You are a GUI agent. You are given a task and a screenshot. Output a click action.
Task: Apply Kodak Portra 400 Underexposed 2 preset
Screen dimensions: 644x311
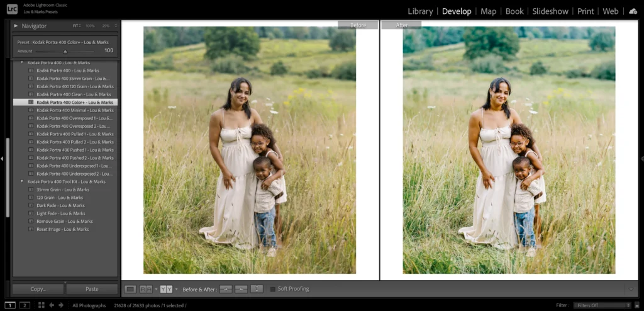tap(65, 174)
